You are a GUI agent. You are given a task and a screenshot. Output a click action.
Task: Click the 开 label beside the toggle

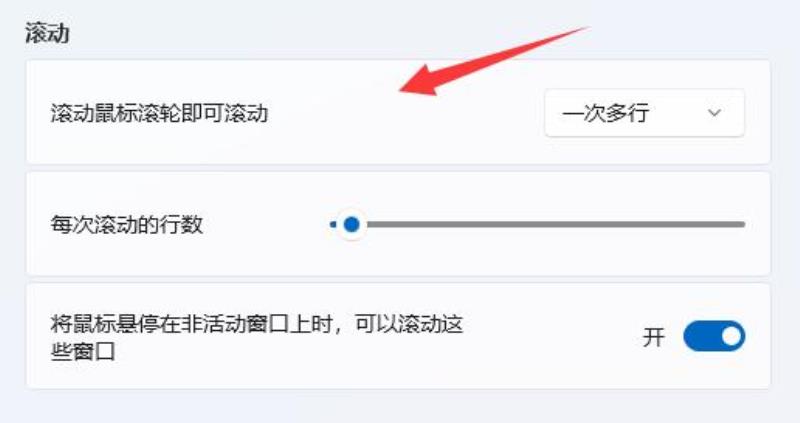(653, 337)
